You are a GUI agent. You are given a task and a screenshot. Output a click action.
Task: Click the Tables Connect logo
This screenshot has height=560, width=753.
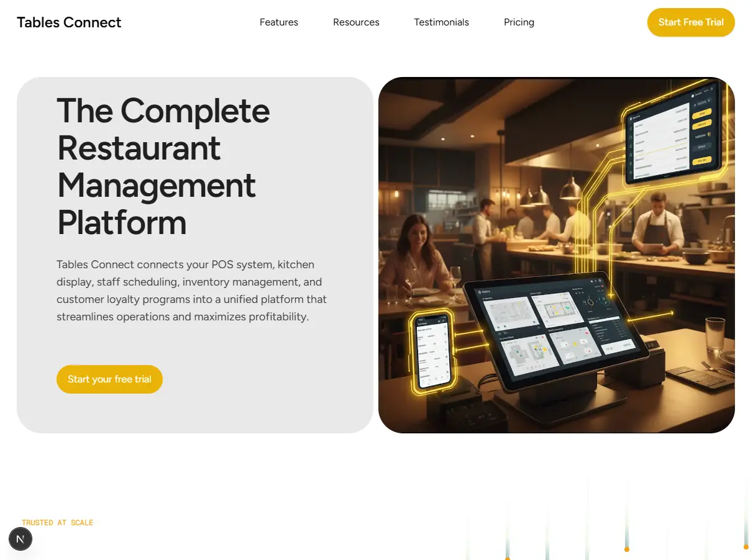pos(68,22)
